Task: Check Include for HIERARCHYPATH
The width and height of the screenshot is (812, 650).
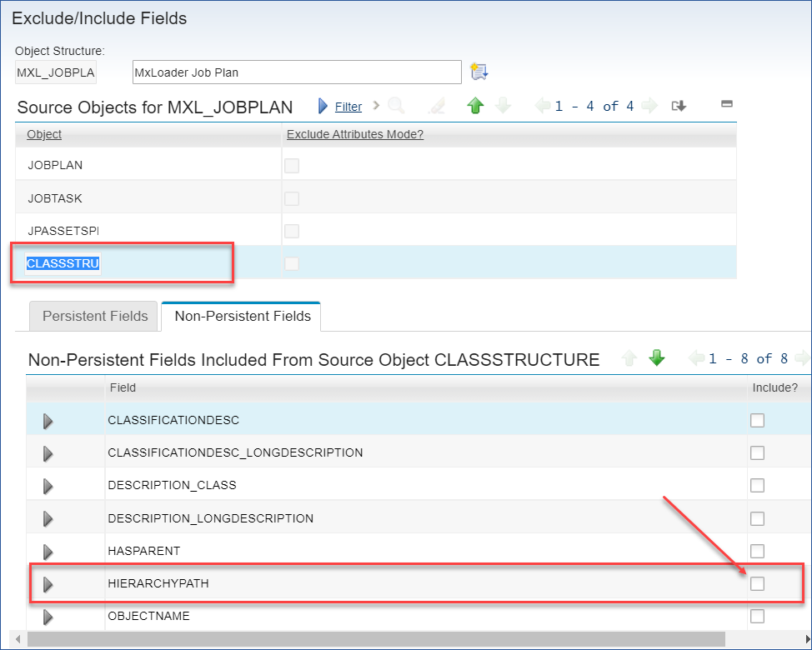Action: pos(757,584)
